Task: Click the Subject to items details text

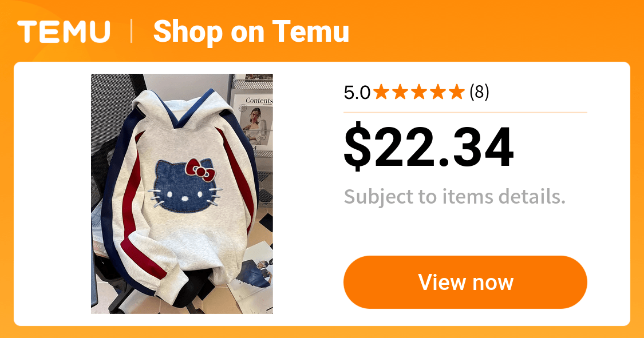Action: [x=455, y=197]
